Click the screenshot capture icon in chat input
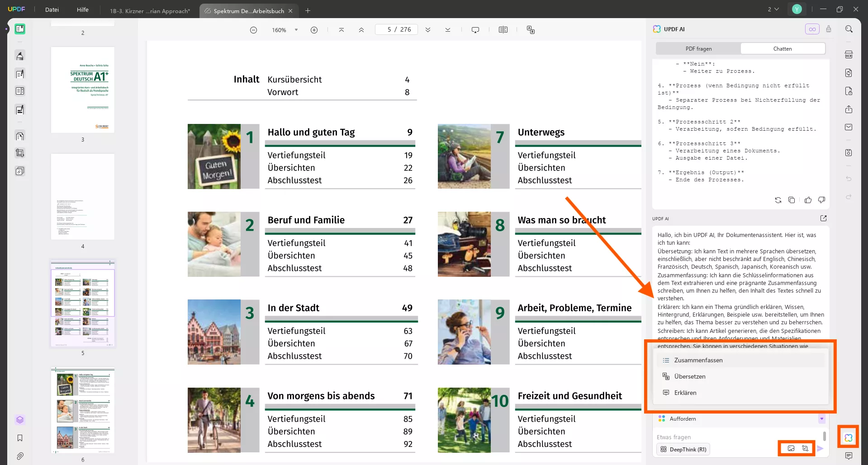The image size is (868, 465). point(805,448)
